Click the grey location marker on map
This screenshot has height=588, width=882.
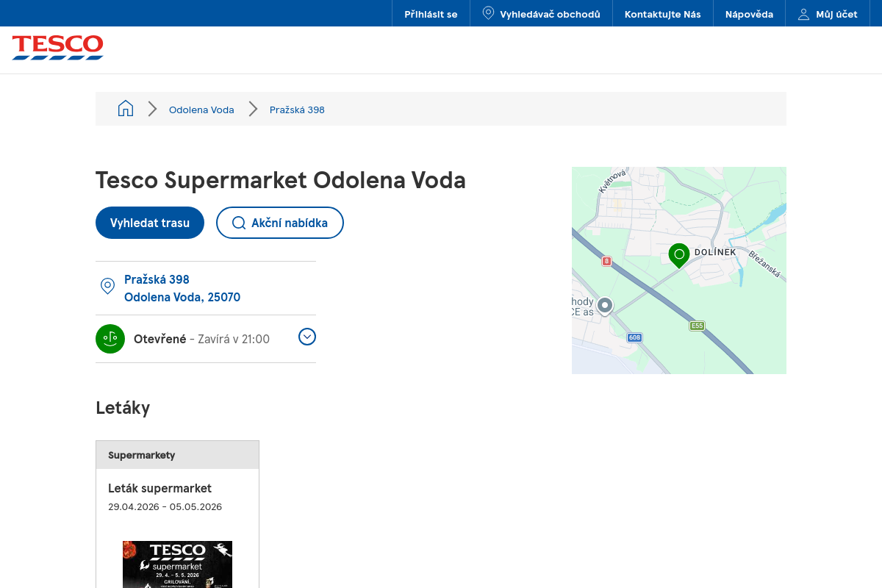[x=605, y=306]
